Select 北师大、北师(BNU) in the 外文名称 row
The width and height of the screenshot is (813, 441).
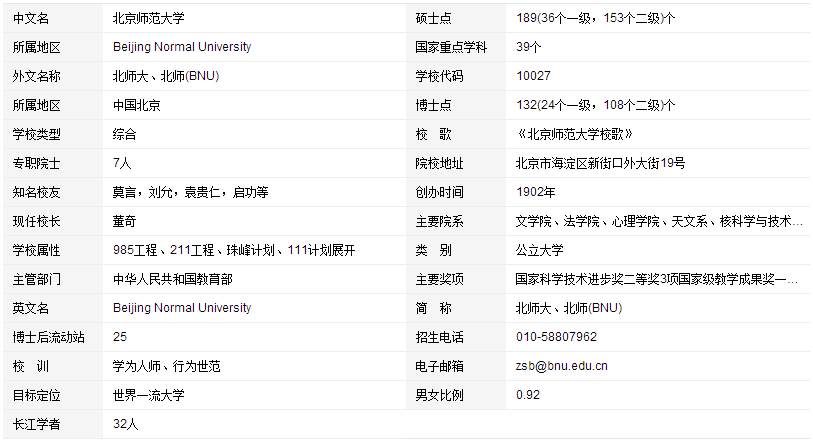(x=166, y=76)
